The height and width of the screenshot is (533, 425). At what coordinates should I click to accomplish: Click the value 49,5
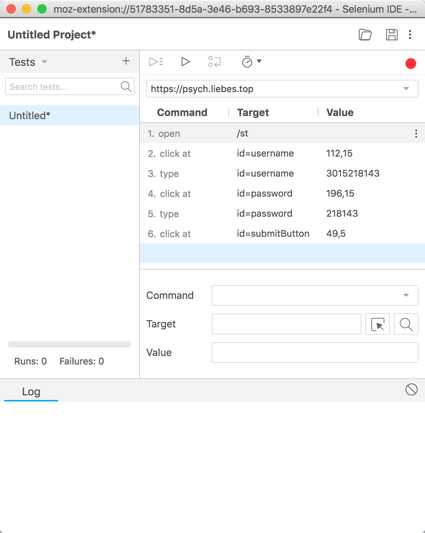coord(336,234)
